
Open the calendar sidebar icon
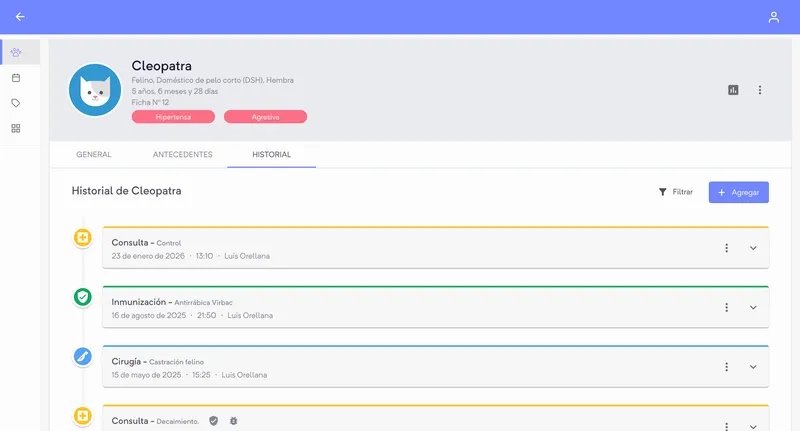(16, 78)
